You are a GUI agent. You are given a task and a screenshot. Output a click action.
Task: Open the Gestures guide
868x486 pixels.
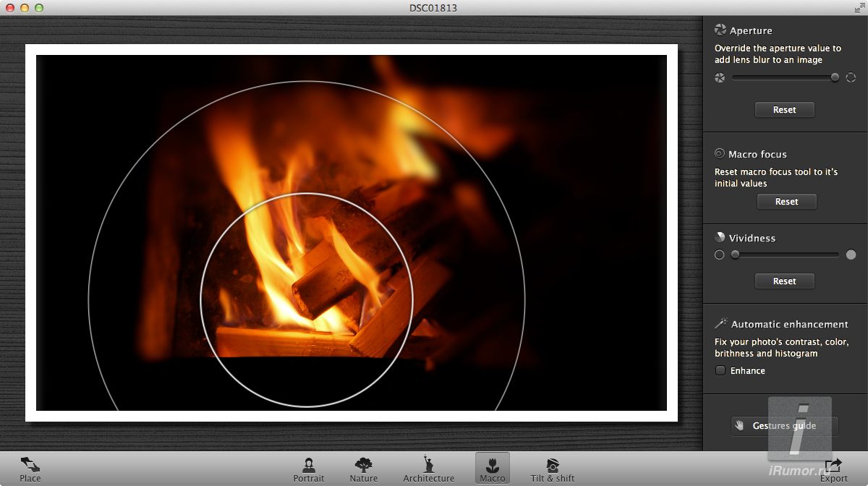tap(785, 426)
